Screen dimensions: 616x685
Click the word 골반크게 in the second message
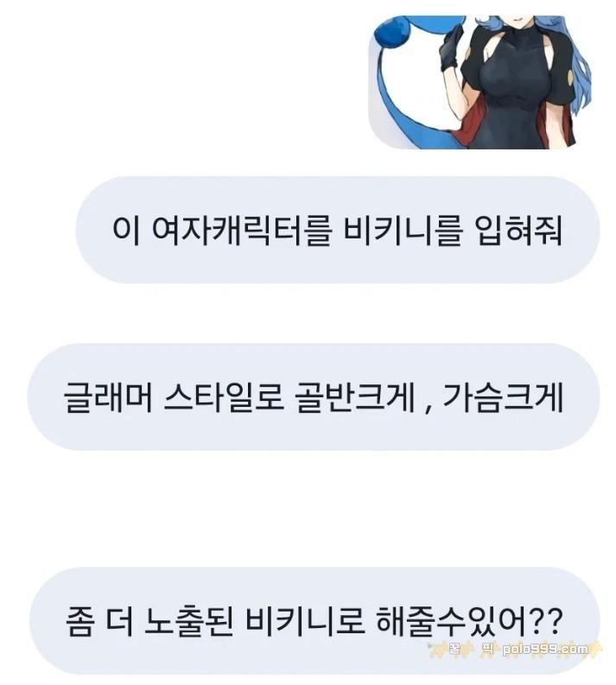tap(355, 396)
